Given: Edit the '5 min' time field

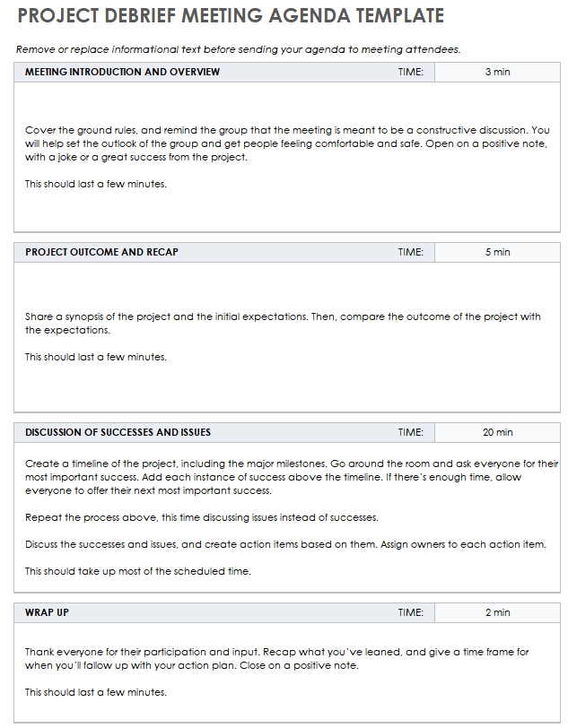Looking at the screenshot, I should coord(497,252).
